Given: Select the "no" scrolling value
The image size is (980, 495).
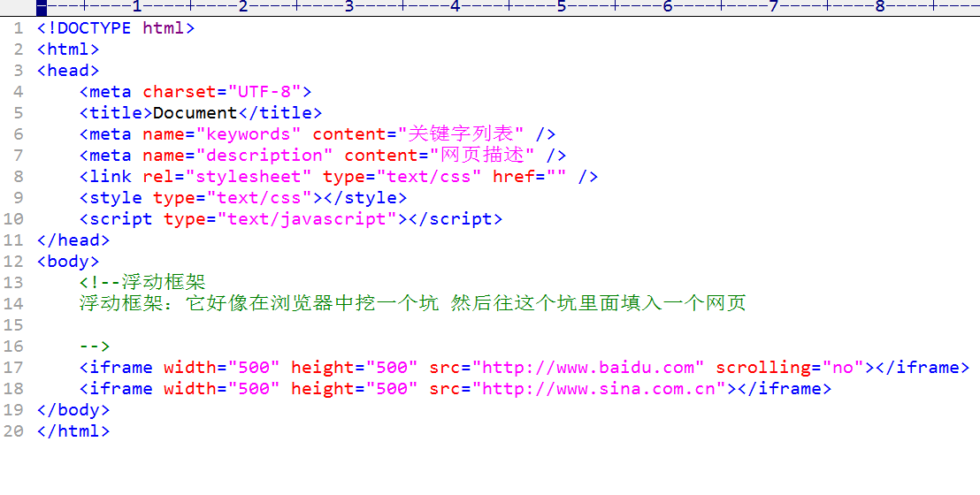Looking at the screenshot, I should coord(843,368).
